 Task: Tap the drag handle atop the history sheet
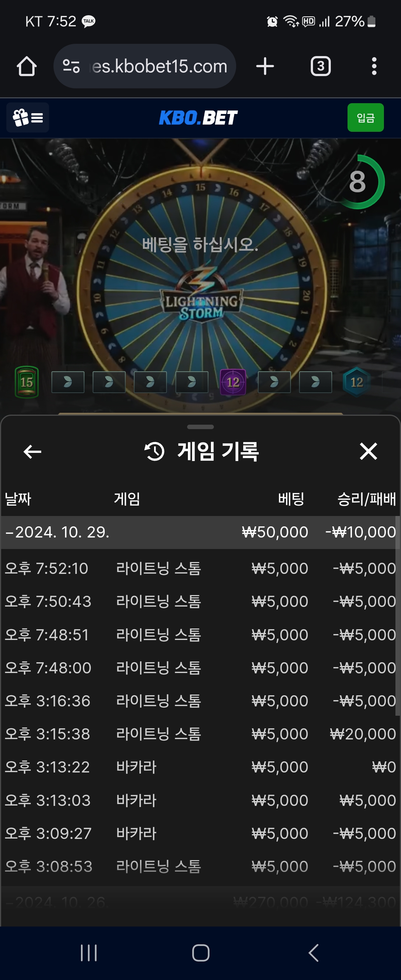click(200, 427)
